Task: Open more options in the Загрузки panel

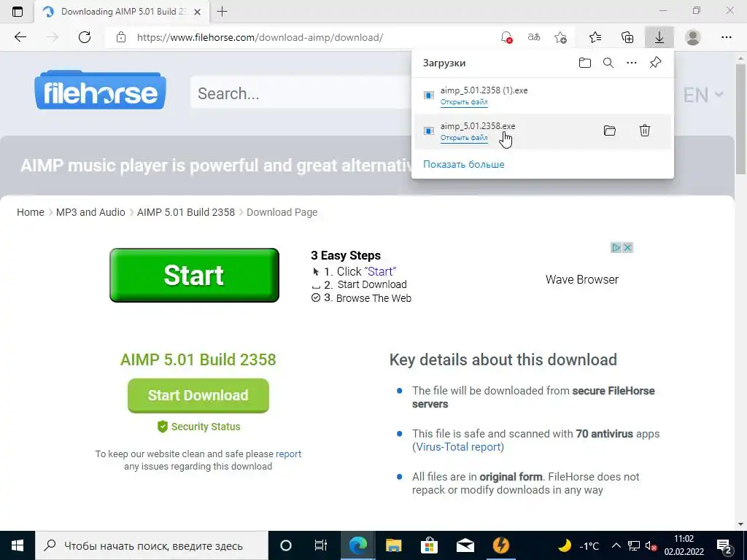Action: [632, 63]
